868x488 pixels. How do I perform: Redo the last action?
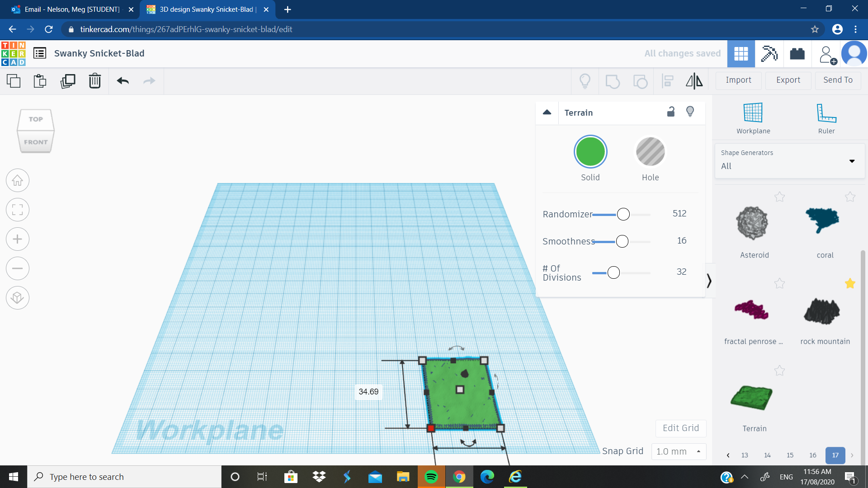pos(149,81)
